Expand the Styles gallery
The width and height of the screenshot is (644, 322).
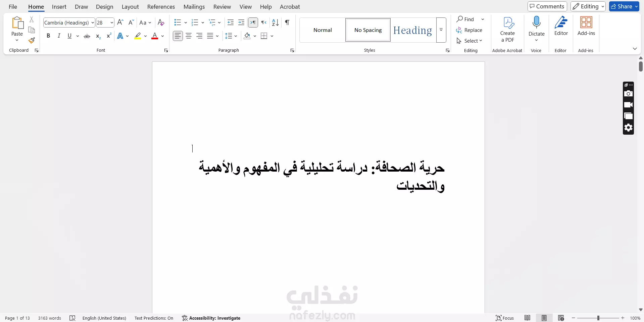coord(441,30)
